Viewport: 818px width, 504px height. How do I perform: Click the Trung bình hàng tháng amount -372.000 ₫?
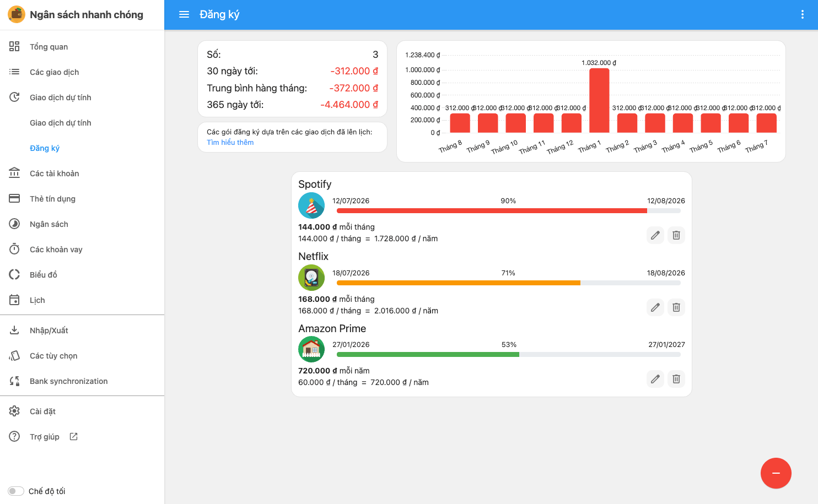pyautogui.click(x=354, y=88)
